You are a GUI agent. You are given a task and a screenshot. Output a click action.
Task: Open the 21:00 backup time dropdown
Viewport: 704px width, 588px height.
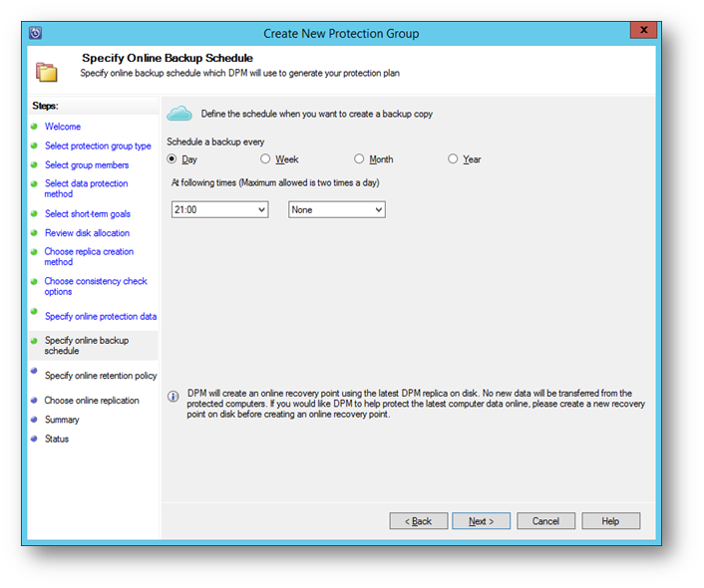[220, 209]
